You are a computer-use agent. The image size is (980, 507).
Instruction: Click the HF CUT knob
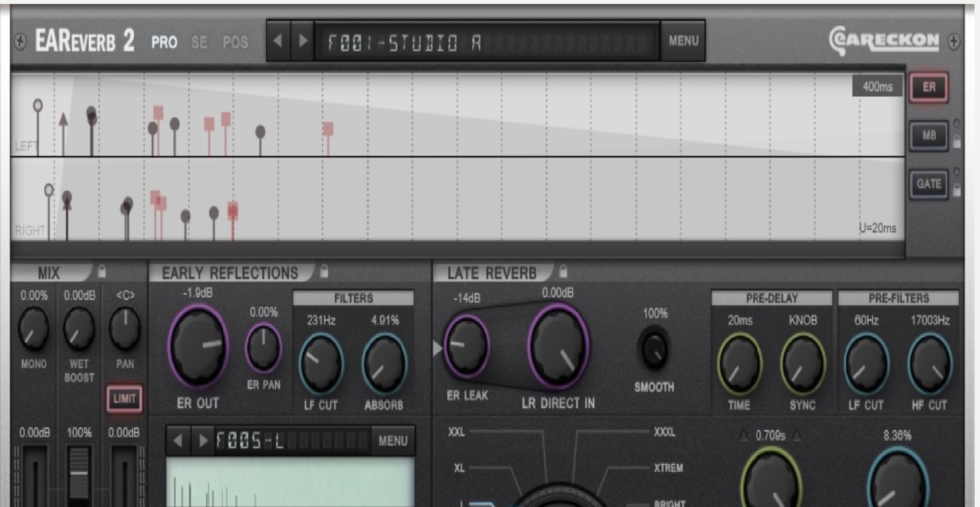[x=930, y=365]
